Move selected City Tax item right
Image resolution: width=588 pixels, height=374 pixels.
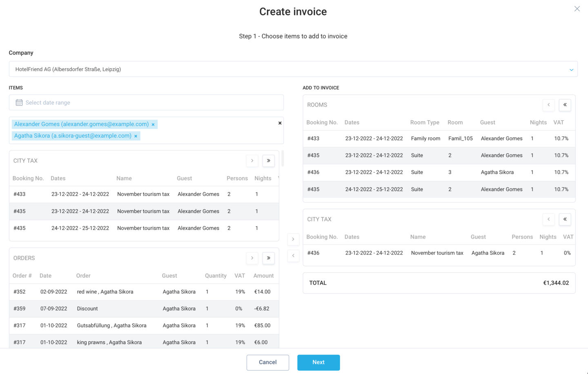252,161
